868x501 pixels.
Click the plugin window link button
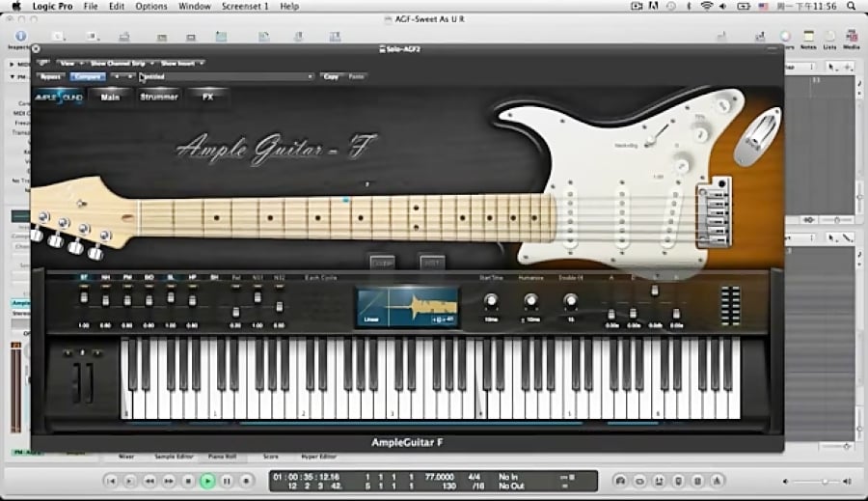(x=43, y=63)
